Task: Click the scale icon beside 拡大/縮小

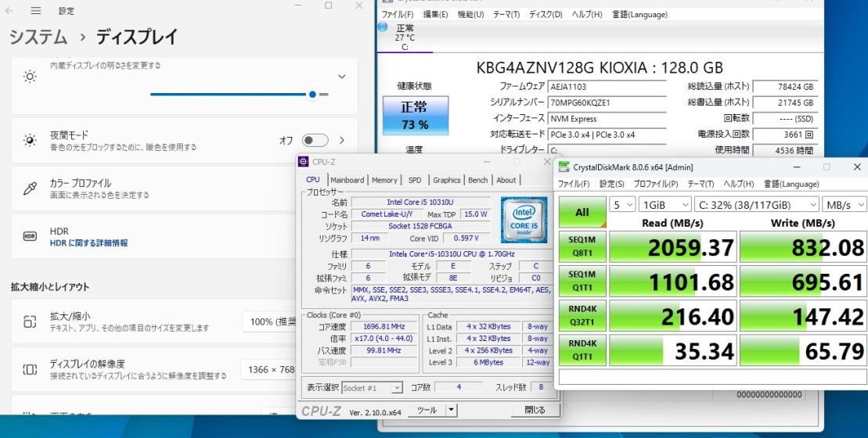Action: [x=30, y=321]
